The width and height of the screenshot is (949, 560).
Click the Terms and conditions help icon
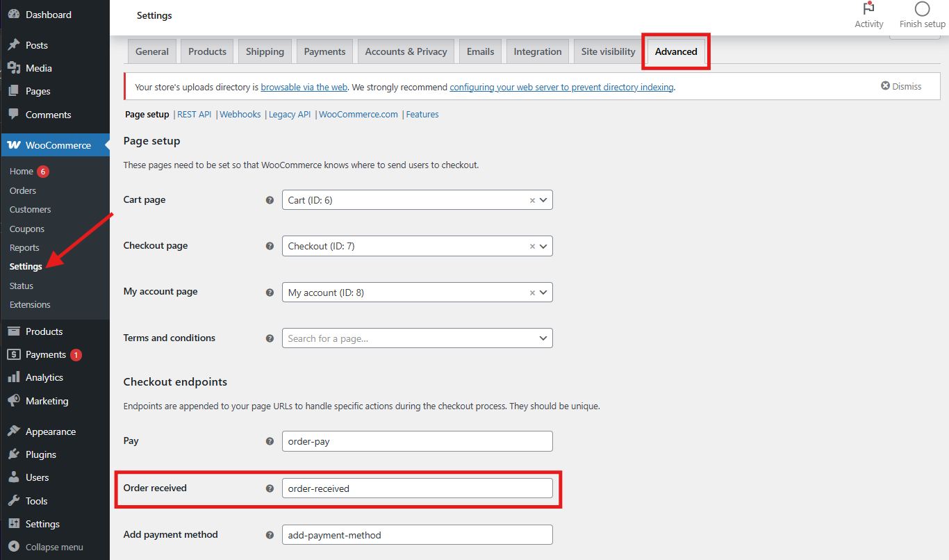(270, 338)
